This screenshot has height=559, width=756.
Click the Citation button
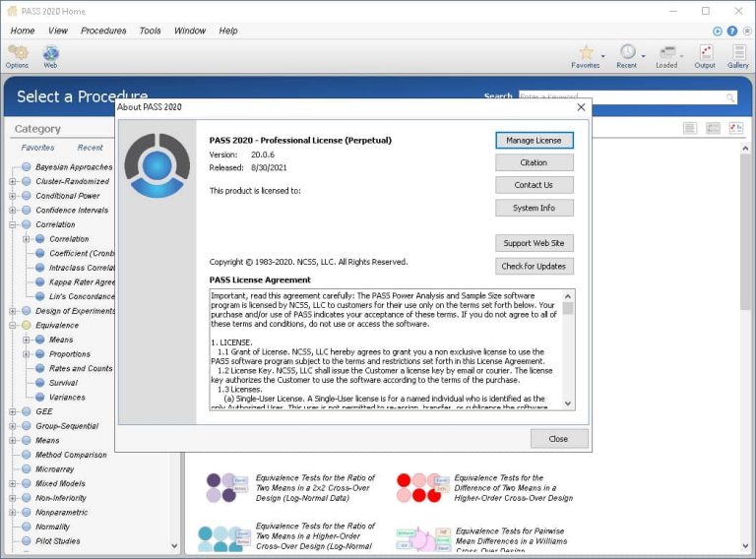[535, 163]
